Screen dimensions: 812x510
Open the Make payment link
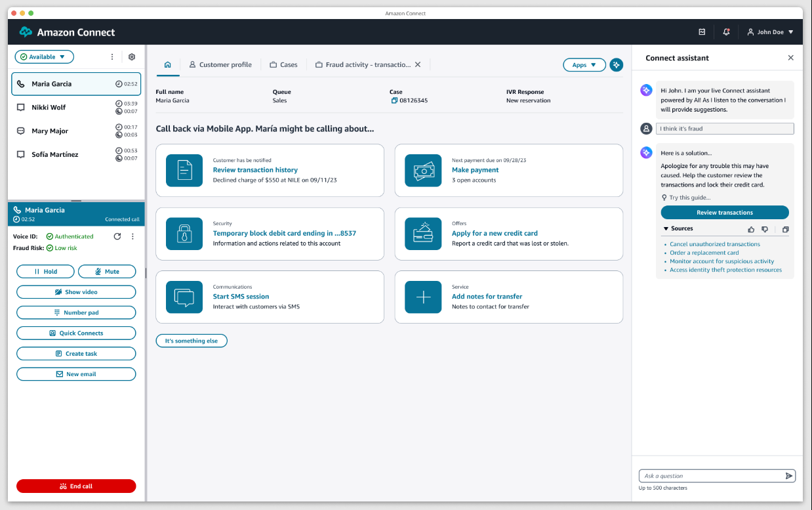coord(475,170)
